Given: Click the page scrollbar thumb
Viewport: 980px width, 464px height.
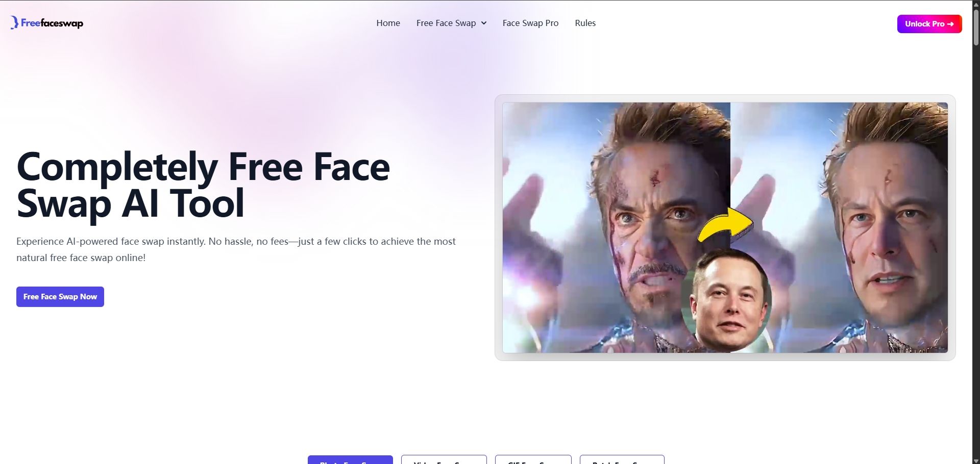Looking at the screenshot, I should [x=976, y=27].
